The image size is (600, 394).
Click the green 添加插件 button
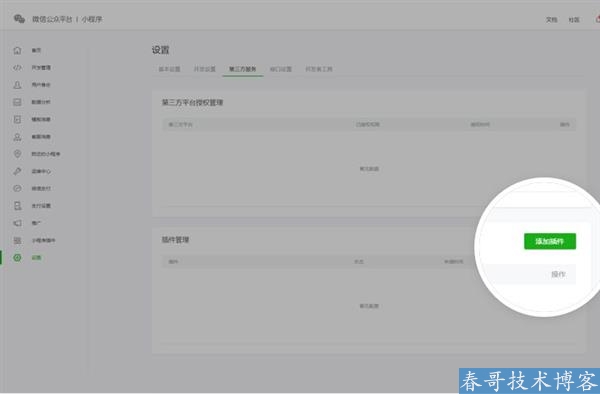pos(550,241)
